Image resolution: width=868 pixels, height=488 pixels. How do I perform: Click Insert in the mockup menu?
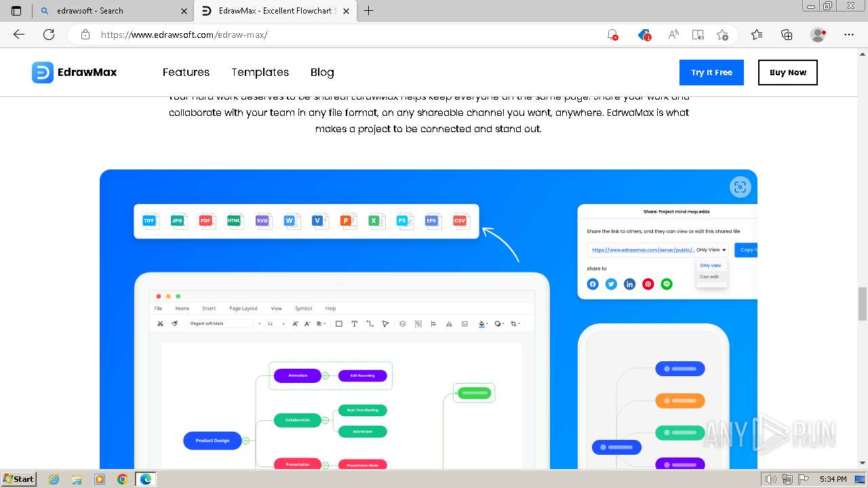(209, 308)
